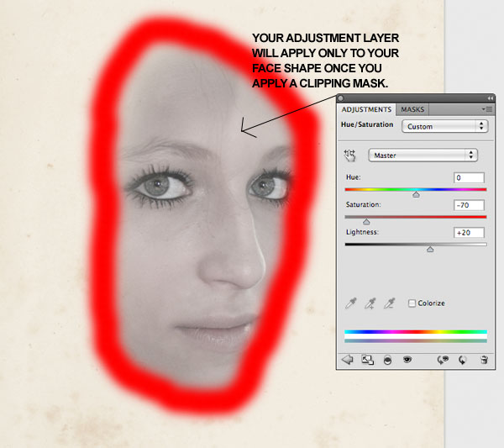Switch panel to expanded view icon

click(x=367, y=360)
